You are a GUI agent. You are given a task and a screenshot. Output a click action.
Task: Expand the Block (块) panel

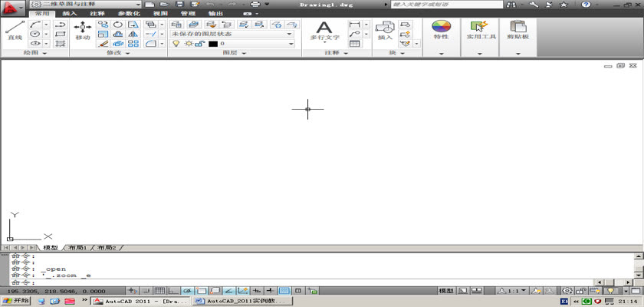397,53
